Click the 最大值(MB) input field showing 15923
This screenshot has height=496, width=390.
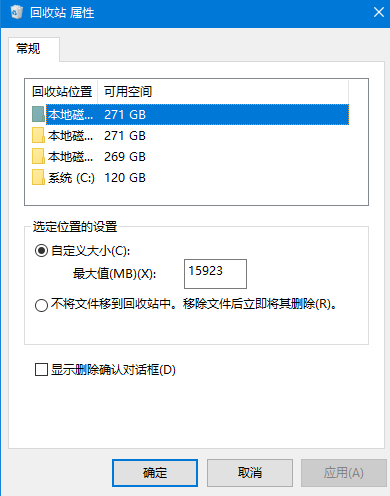click(215, 274)
